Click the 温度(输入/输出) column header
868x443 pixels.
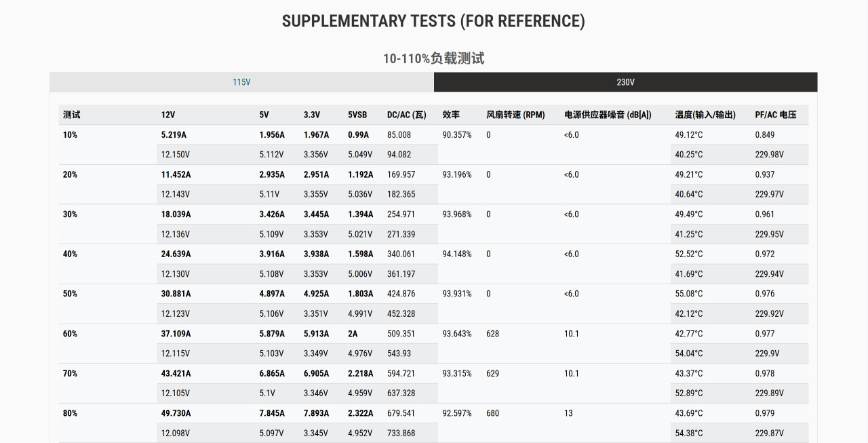click(705, 115)
